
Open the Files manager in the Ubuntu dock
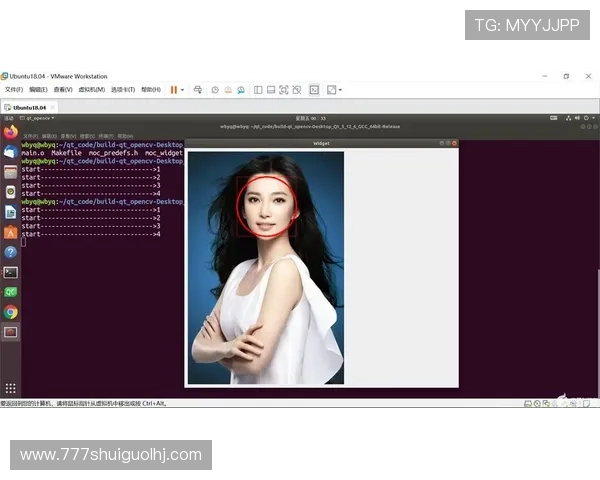click(11, 172)
